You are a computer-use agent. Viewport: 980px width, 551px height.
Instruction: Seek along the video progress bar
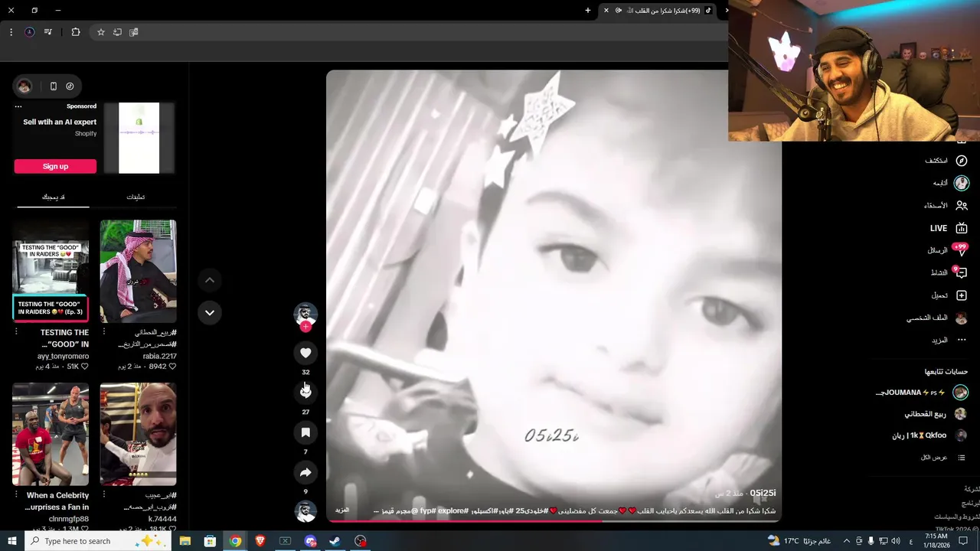click(x=554, y=521)
